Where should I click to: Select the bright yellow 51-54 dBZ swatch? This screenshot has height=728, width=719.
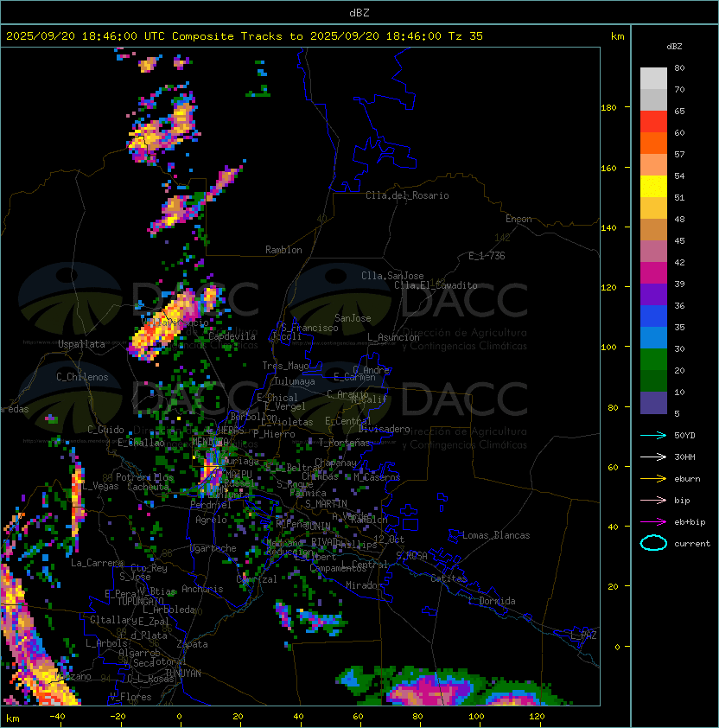coord(653,187)
